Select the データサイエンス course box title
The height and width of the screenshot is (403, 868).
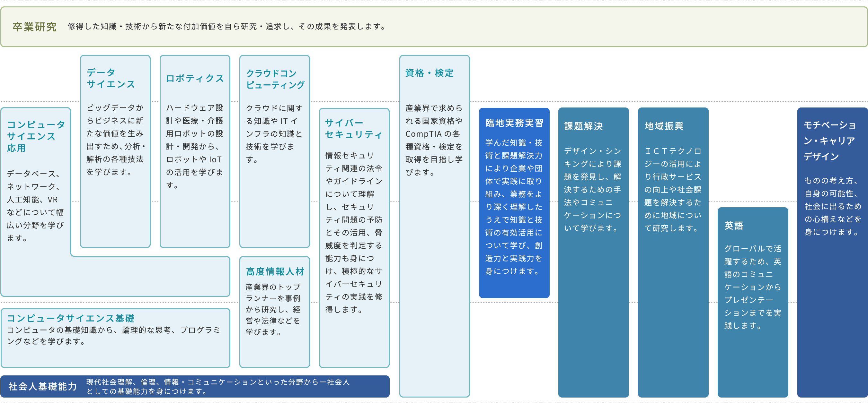click(x=111, y=78)
